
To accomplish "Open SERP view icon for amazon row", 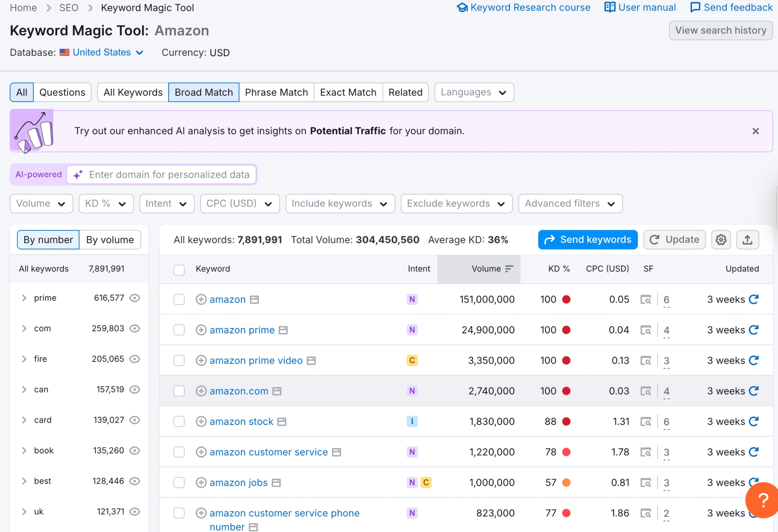I will [645, 300].
